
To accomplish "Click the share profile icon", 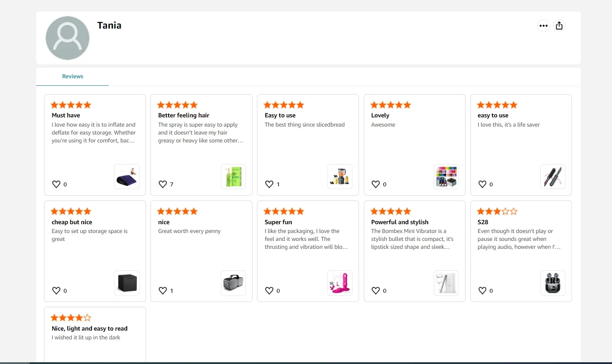I will coord(559,26).
